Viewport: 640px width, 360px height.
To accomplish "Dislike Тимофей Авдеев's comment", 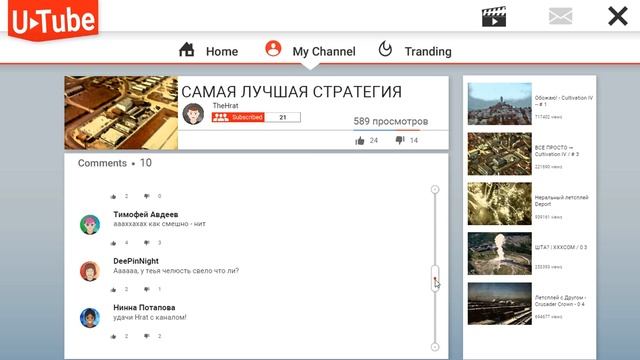I will pos(147,243).
